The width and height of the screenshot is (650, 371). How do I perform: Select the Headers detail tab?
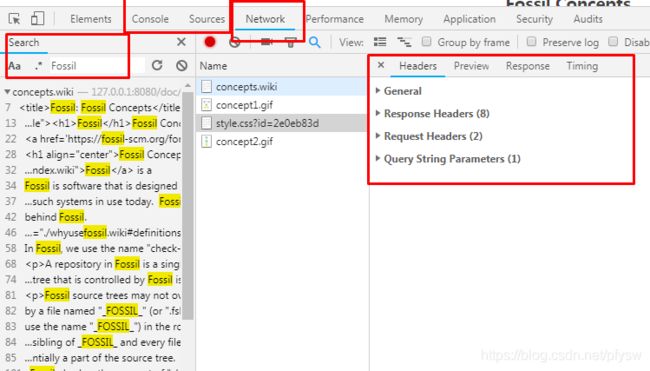coord(418,66)
